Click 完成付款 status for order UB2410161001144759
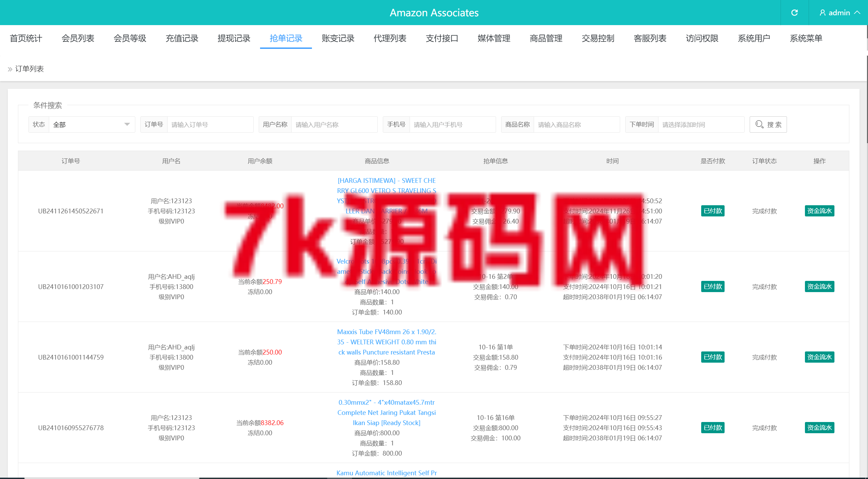Image resolution: width=868 pixels, height=479 pixels. (764, 357)
